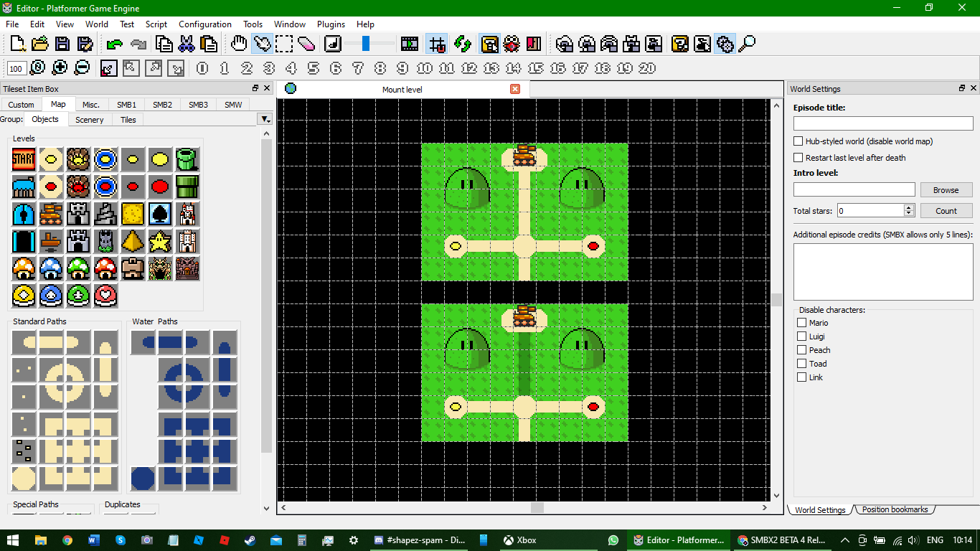Toggle the selection pointer tool button
Image resolution: width=980 pixels, height=551 pixels.
tap(262, 44)
